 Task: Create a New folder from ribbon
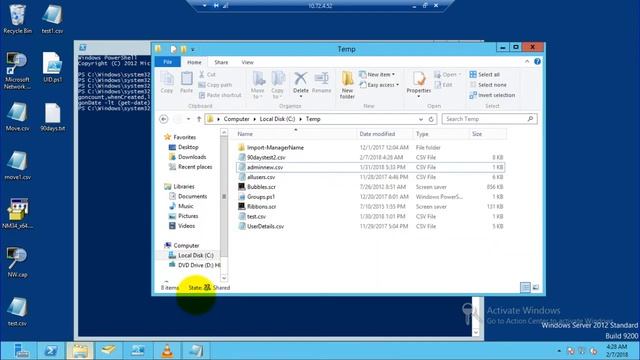coord(347,85)
